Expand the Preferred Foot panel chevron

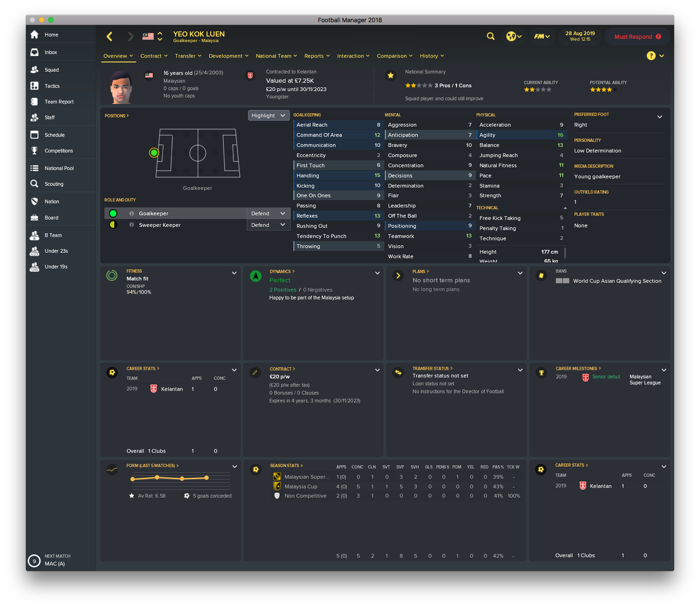[x=660, y=117]
